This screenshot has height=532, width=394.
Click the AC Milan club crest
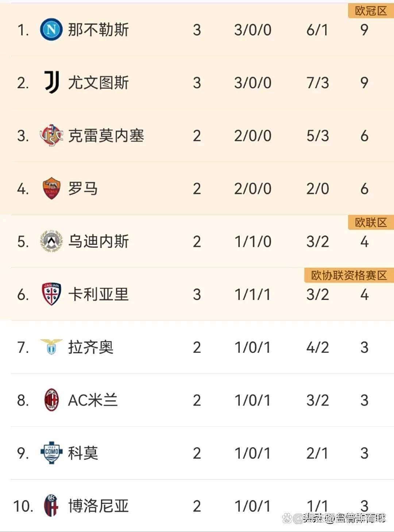tap(51, 400)
